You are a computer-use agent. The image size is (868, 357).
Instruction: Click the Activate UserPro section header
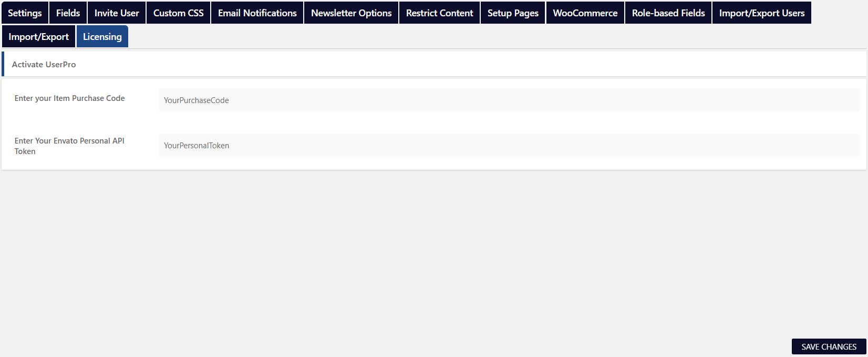[x=434, y=64]
